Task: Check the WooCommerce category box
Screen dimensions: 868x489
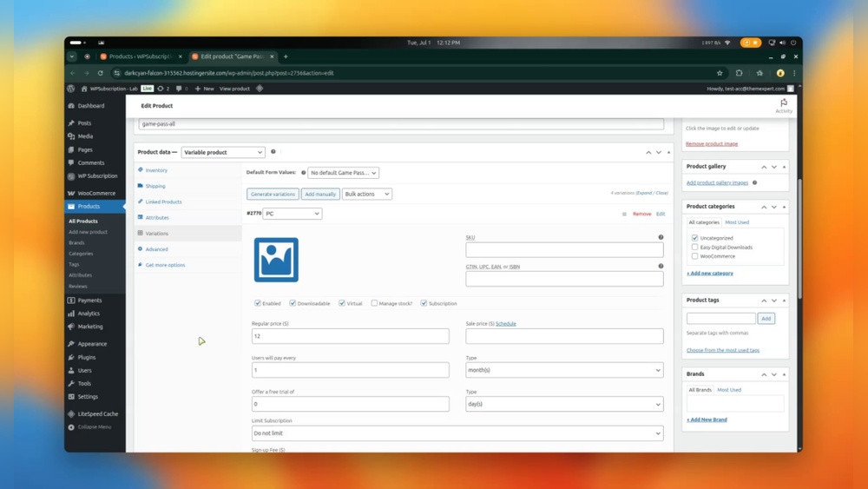Action: click(x=694, y=256)
